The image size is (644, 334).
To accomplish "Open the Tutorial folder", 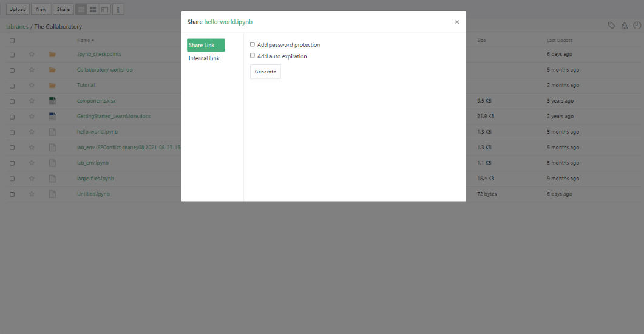I will [86, 86].
